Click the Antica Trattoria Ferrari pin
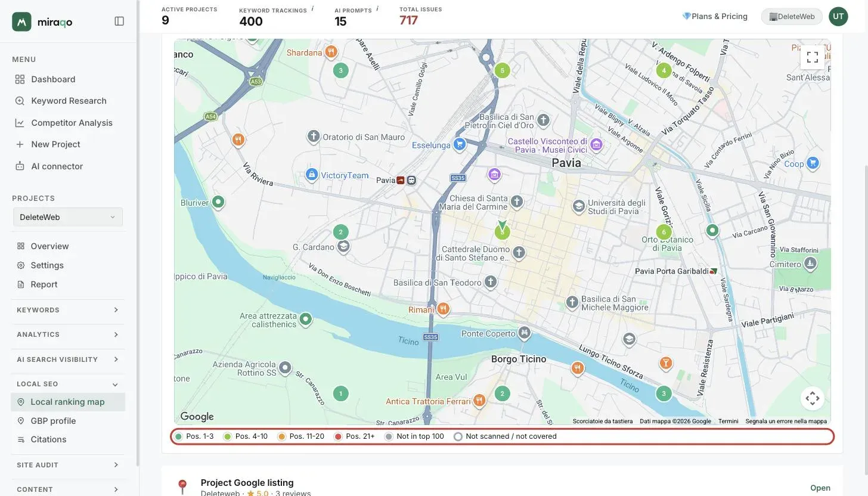868x496 pixels. (x=479, y=401)
